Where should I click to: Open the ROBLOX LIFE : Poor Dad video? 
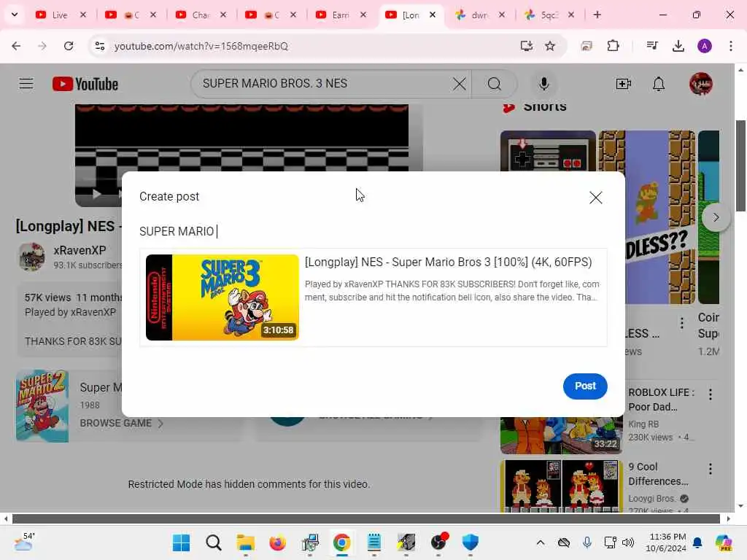pos(661,400)
